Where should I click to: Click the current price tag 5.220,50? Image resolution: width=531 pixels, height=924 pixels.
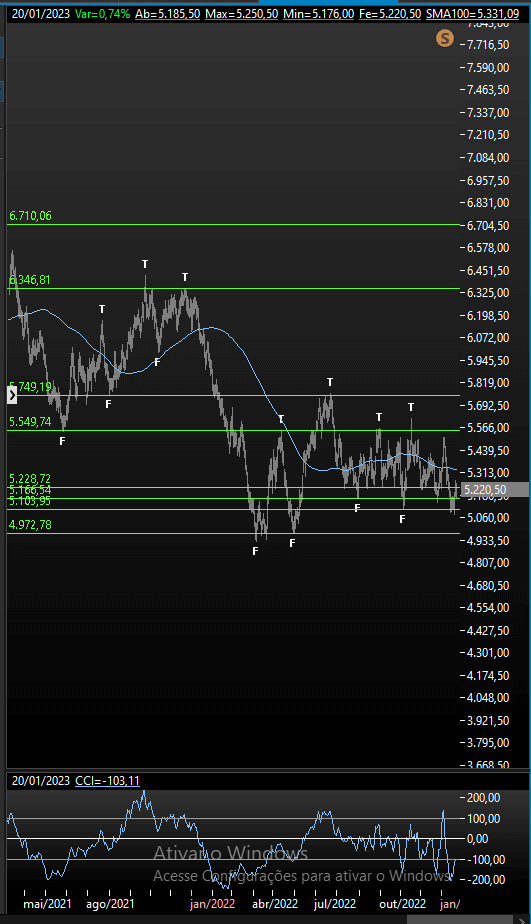(486, 490)
